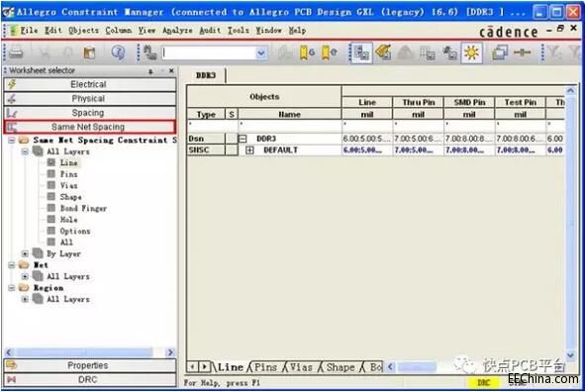
Task: Click the folder icon next to Region
Action: [24, 288]
